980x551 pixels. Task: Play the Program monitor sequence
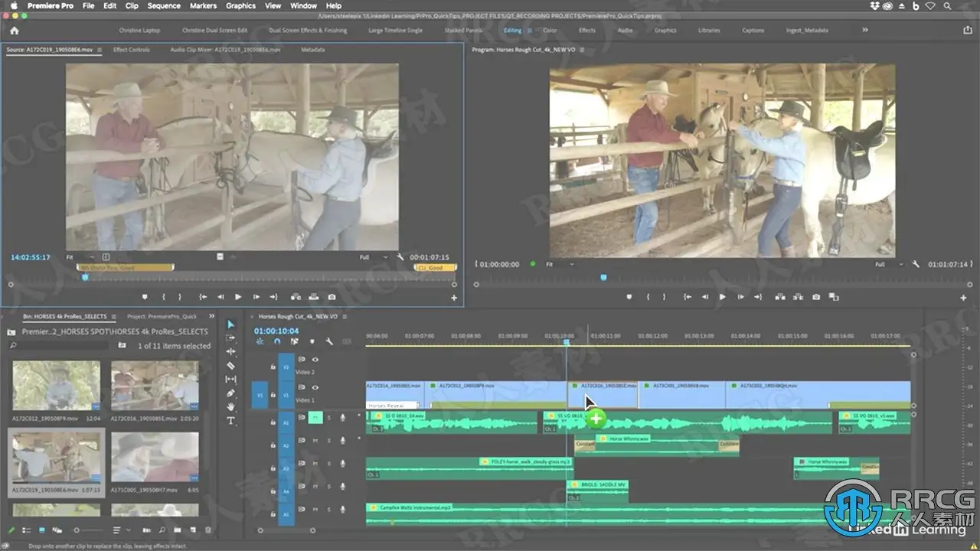[x=722, y=297]
